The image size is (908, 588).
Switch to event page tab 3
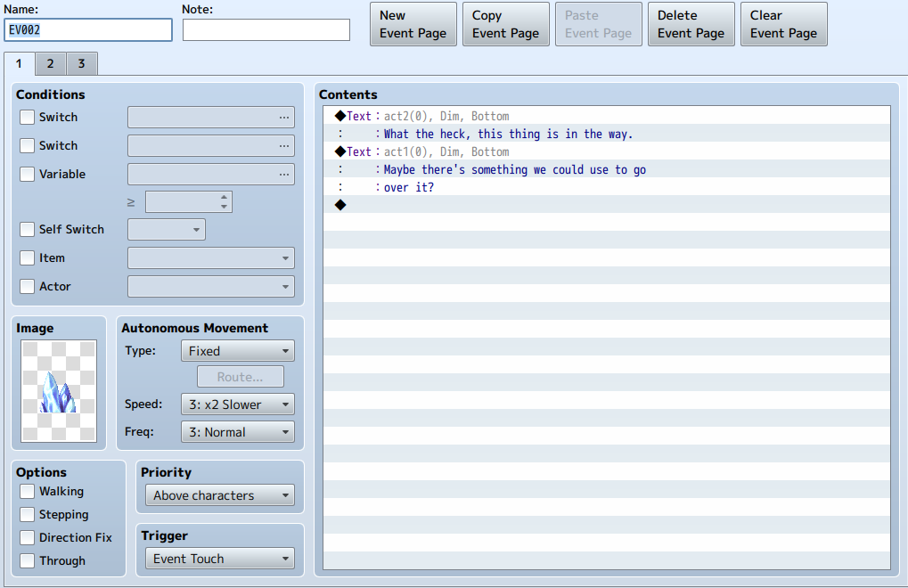coord(82,63)
